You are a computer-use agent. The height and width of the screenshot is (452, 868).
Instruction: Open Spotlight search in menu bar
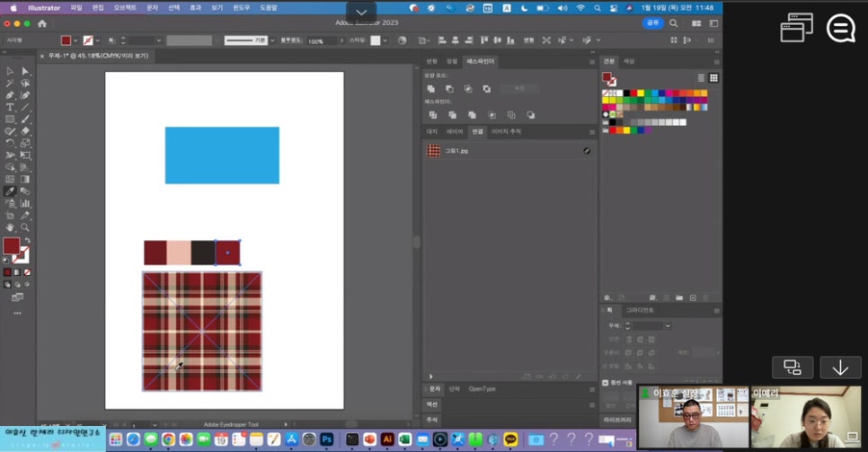(598, 8)
